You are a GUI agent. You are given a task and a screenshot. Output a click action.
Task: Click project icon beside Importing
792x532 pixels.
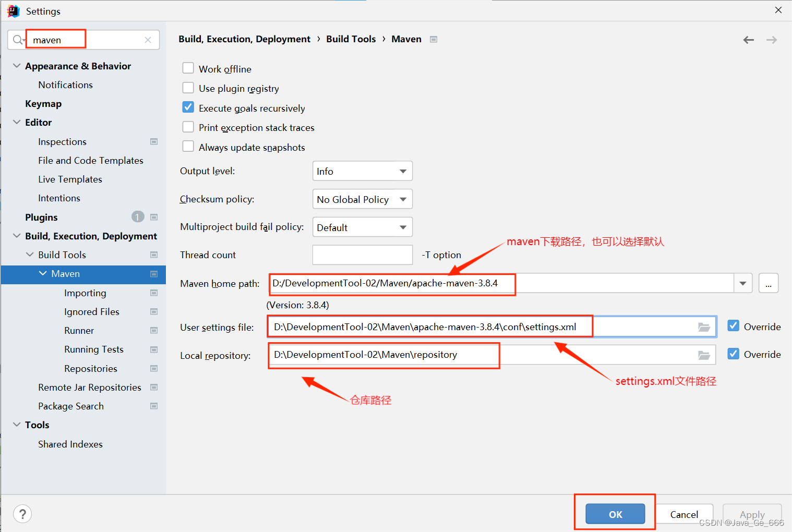pos(154,293)
